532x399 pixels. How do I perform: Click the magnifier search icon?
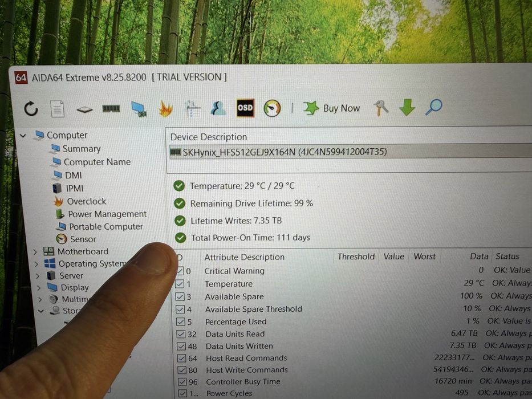pos(433,107)
